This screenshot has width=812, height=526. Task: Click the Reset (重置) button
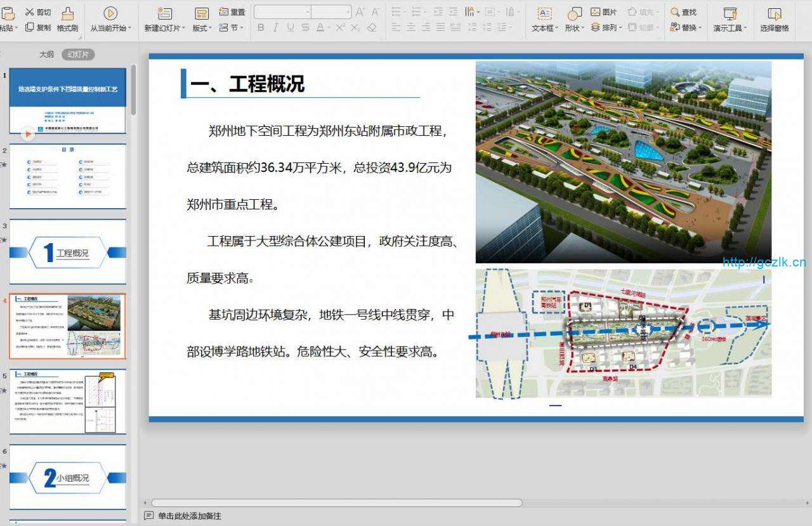(x=232, y=12)
